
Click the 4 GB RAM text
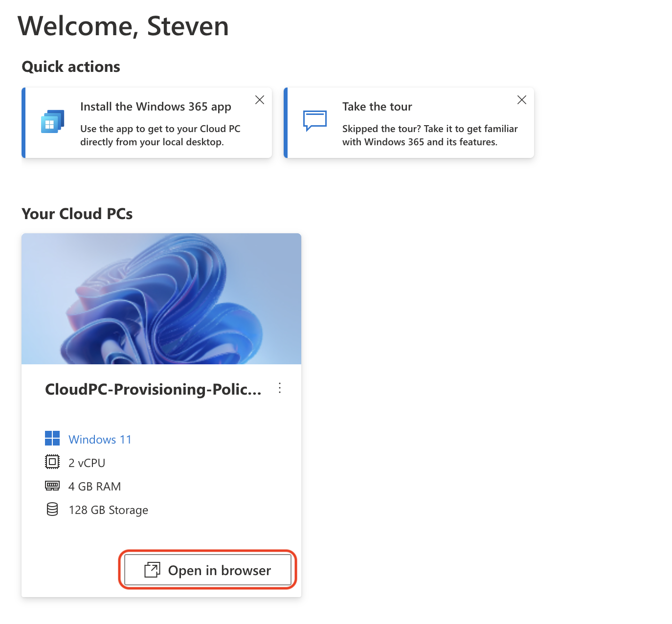(x=95, y=486)
